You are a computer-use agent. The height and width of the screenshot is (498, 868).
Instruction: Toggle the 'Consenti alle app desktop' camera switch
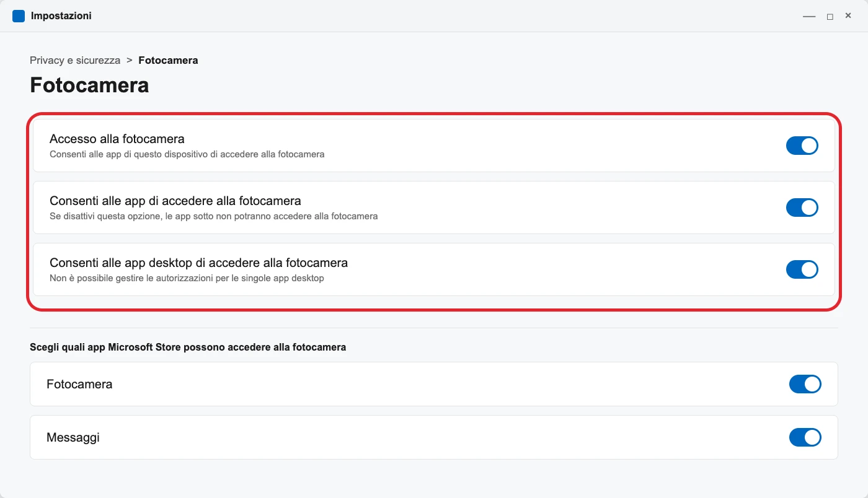[802, 269]
